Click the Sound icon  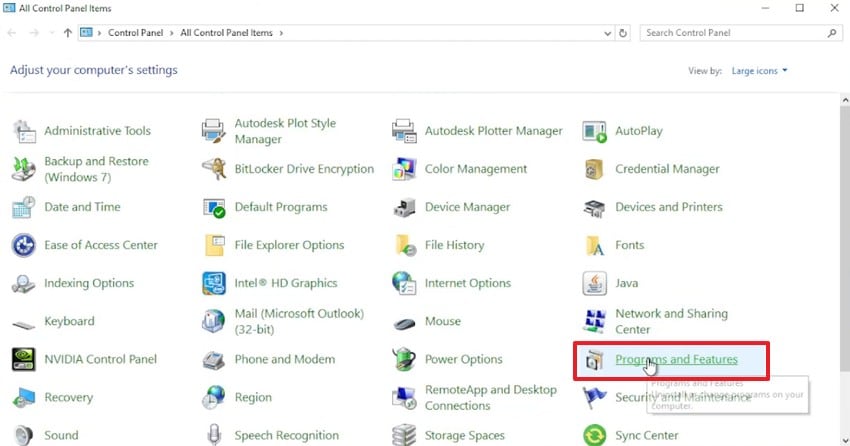click(x=24, y=435)
